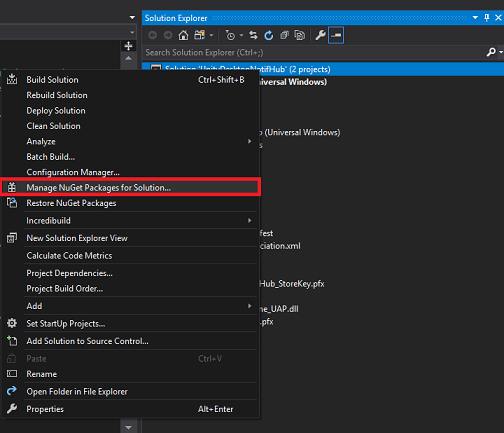Toggle Show All Files icon
The height and width of the screenshot is (433, 504).
pyautogui.click(x=300, y=35)
